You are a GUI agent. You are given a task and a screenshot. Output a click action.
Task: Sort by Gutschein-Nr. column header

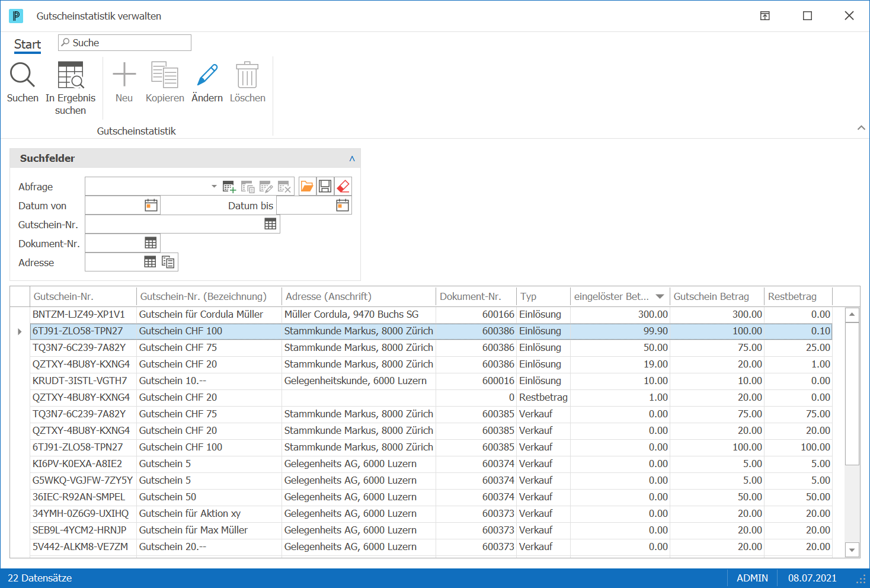tap(83, 296)
